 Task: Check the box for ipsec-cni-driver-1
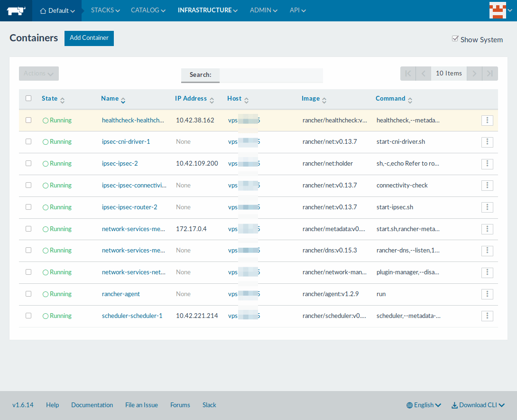(28, 141)
